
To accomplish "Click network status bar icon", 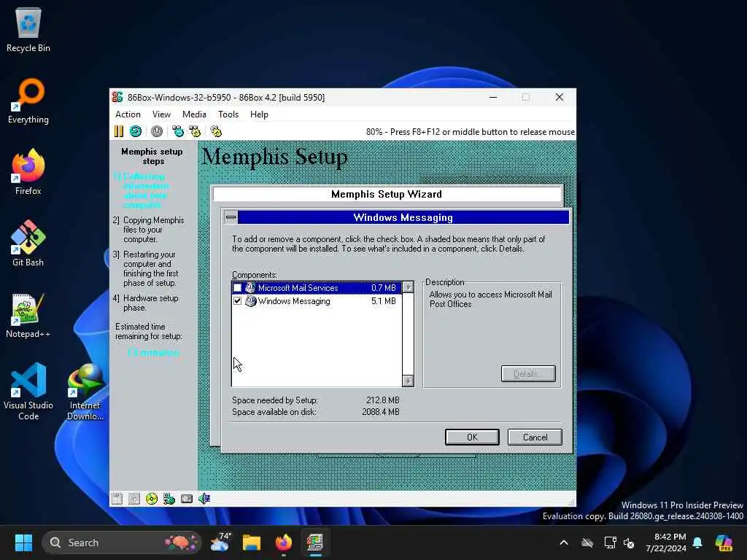I will [x=169, y=499].
